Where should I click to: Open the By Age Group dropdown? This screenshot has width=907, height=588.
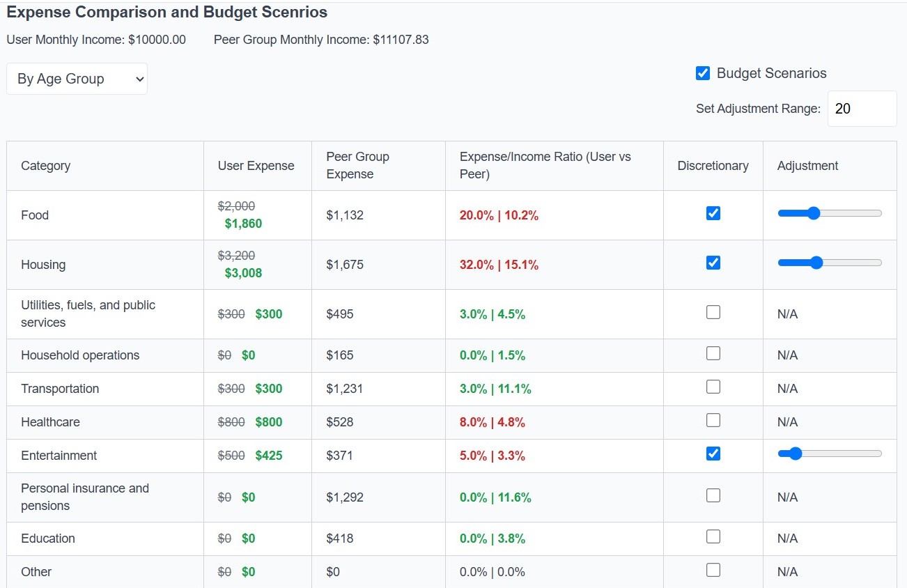point(77,79)
